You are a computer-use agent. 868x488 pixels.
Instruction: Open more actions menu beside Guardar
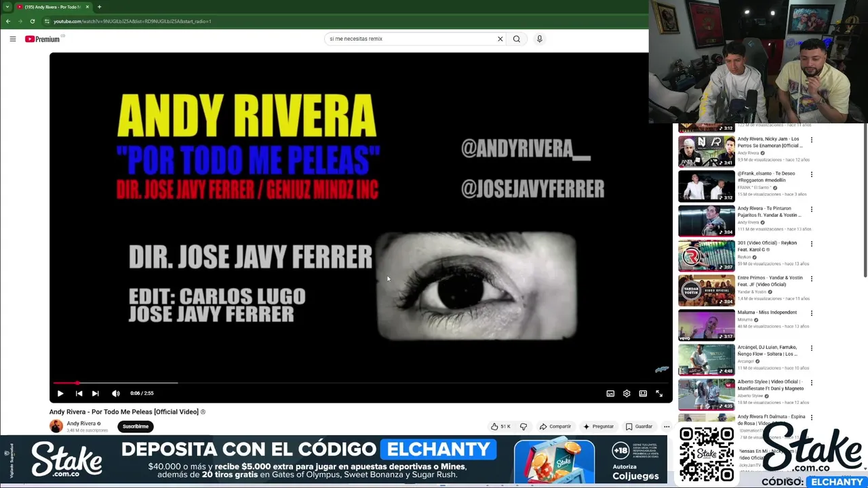(667, 426)
